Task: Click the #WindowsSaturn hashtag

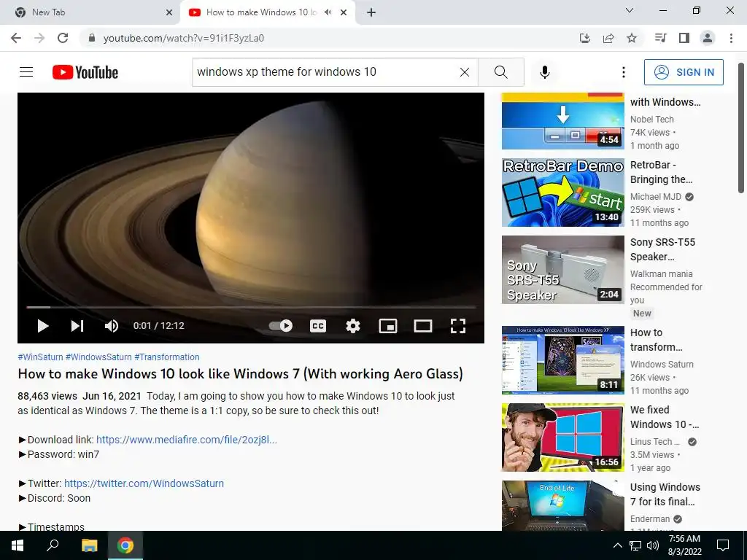Action: pos(98,357)
